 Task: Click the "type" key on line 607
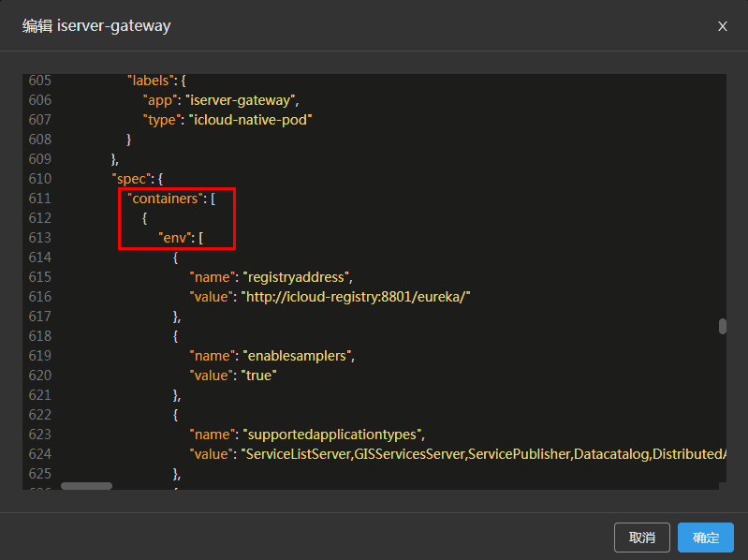click(x=162, y=120)
